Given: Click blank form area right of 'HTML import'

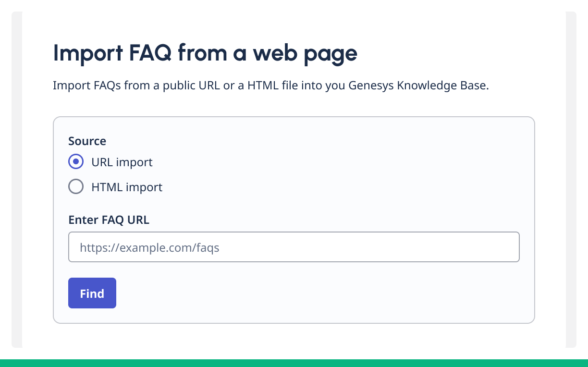Looking at the screenshot, I should point(336,187).
